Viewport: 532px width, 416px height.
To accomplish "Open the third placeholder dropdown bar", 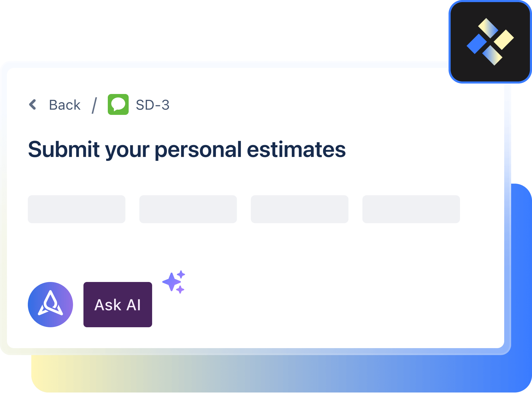I will point(300,209).
